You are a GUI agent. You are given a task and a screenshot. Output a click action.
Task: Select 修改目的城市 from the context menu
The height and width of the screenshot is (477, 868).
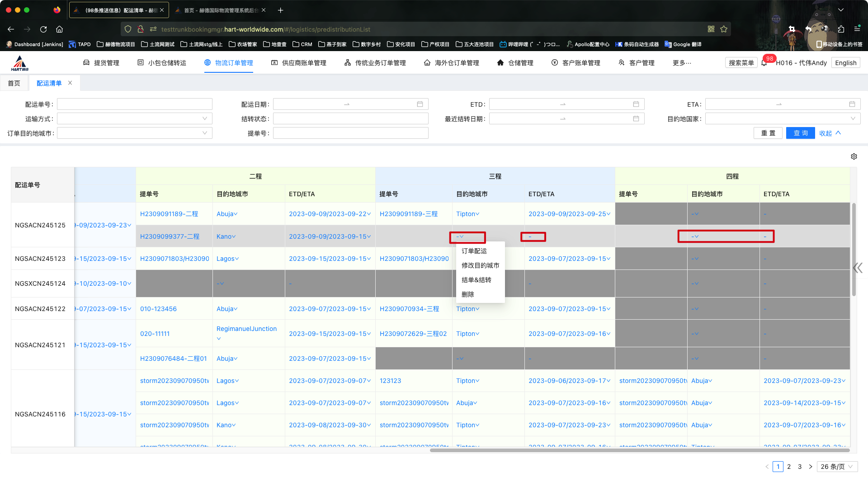coord(480,265)
